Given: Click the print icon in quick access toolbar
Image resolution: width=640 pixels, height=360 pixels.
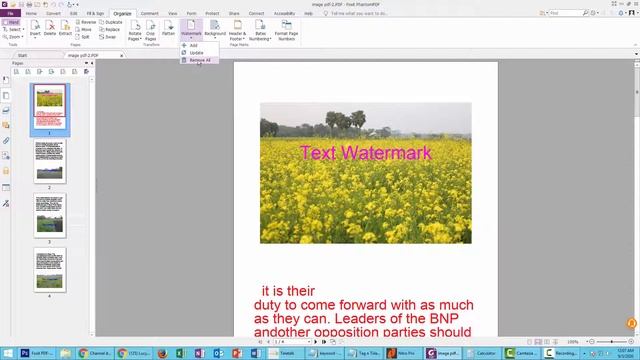Looking at the screenshot, I should pyautogui.click(x=29, y=4).
